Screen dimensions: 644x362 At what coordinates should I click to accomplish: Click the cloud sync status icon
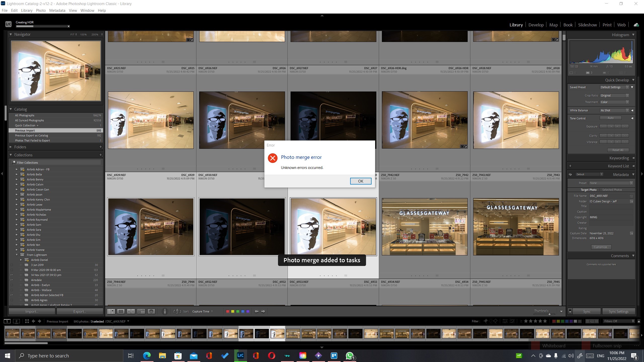pyautogui.click(x=636, y=24)
